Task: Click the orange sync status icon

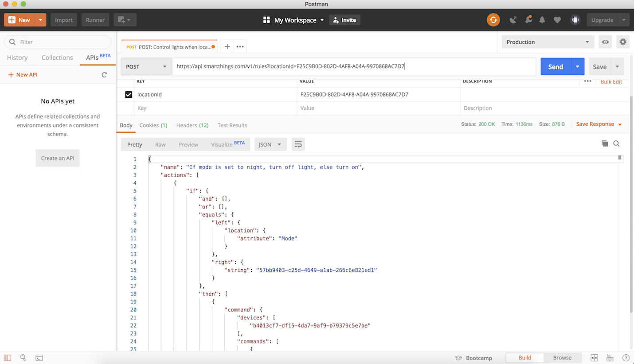Action: pyautogui.click(x=493, y=20)
